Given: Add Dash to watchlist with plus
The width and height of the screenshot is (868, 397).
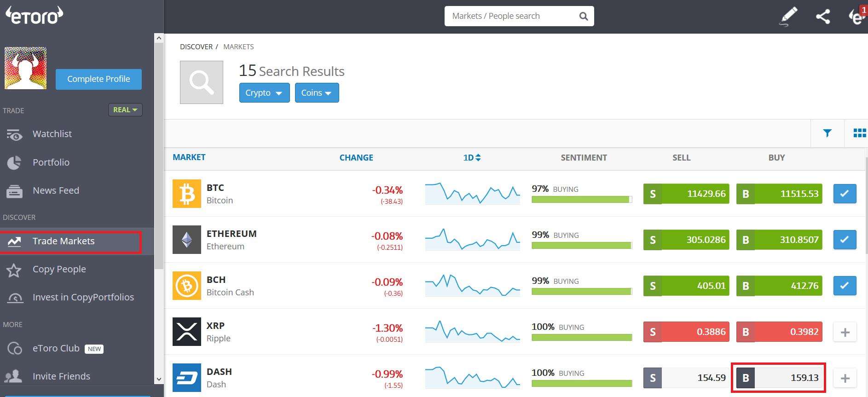Looking at the screenshot, I should (x=845, y=378).
